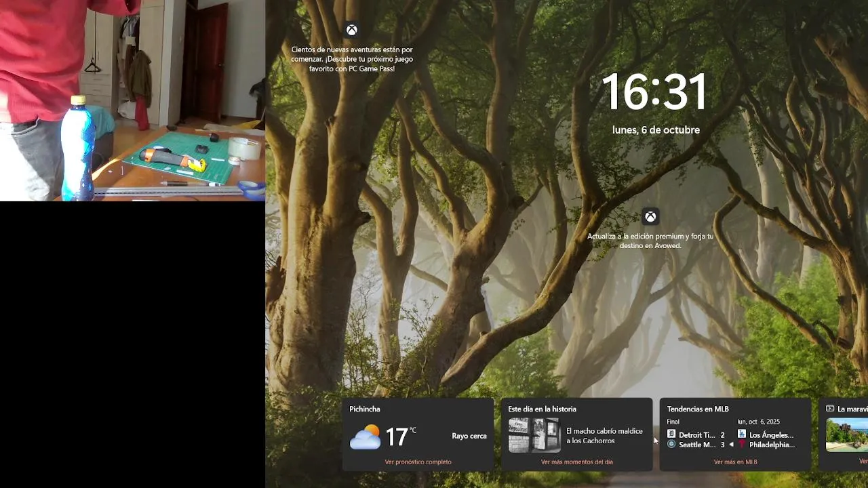Click the "Detroit Ti..." team name
Viewport: 868px width, 488px height.
697,435
